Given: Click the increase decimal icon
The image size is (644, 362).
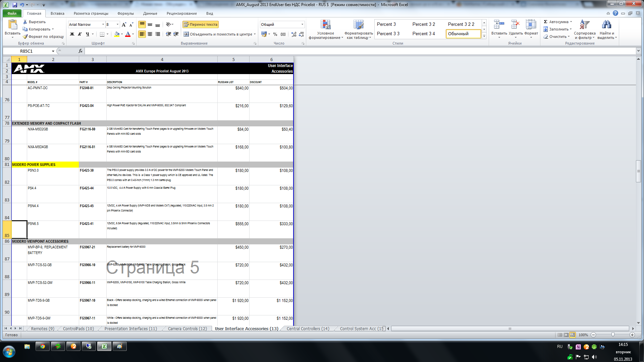Looking at the screenshot, I should (294, 34).
